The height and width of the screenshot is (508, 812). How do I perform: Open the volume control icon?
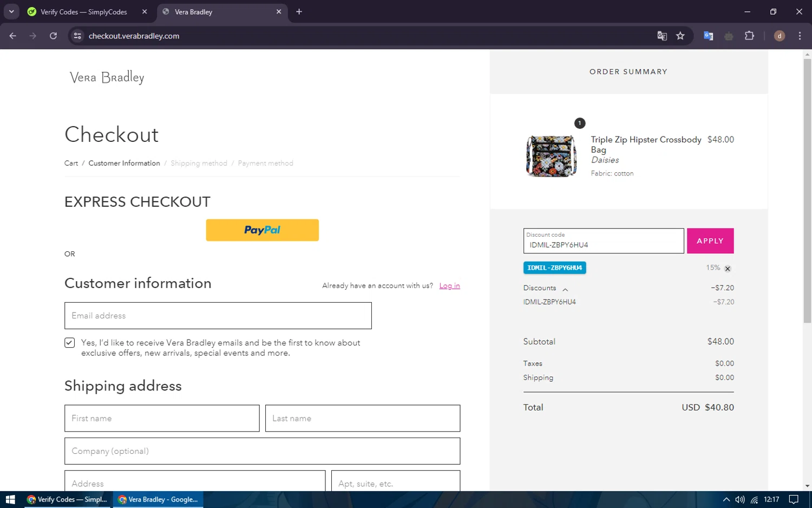tap(739, 499)
